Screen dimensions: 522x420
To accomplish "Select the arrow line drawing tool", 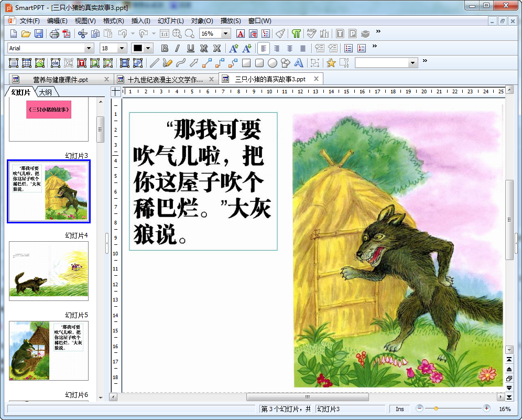I will point(194,63).
